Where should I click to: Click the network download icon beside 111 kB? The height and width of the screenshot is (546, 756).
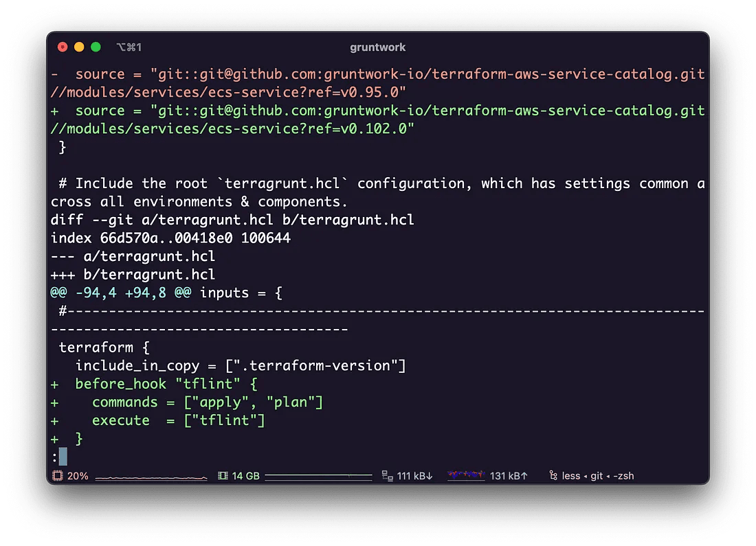pyautogui.click(x=387, y=476)
